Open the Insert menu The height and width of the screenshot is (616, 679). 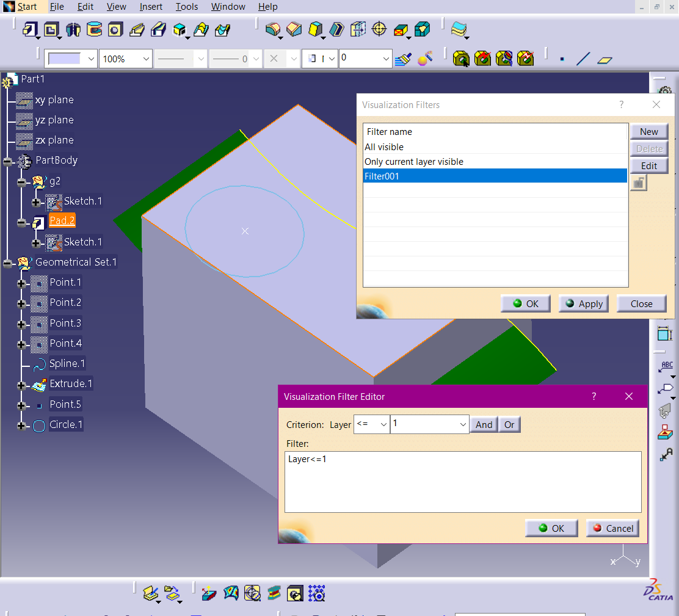point(151,7)
